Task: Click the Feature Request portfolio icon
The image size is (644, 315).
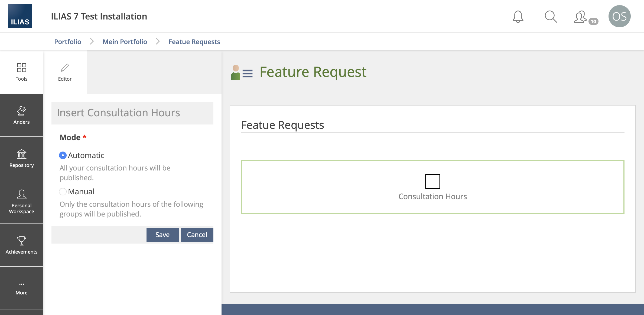Action: [x=242, y=72]
